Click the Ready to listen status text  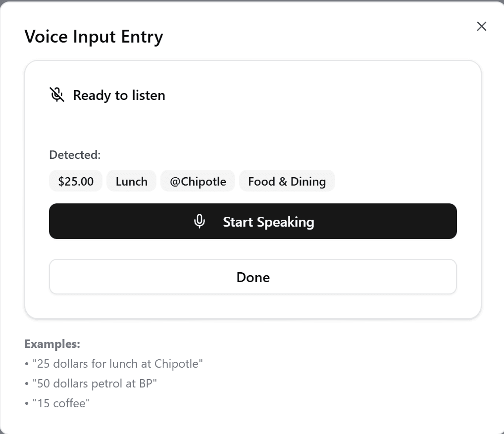(119, 95)
